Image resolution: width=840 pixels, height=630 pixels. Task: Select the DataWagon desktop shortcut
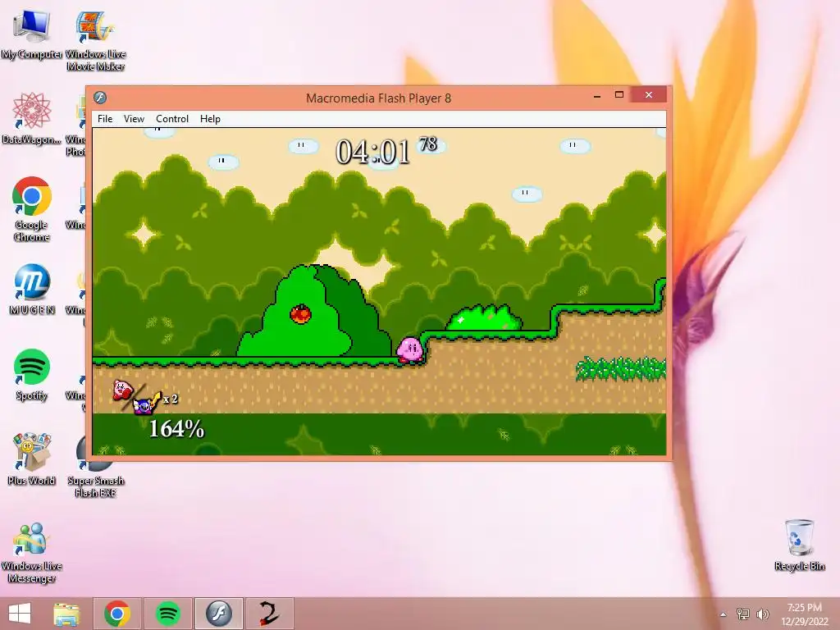[31, 118]
